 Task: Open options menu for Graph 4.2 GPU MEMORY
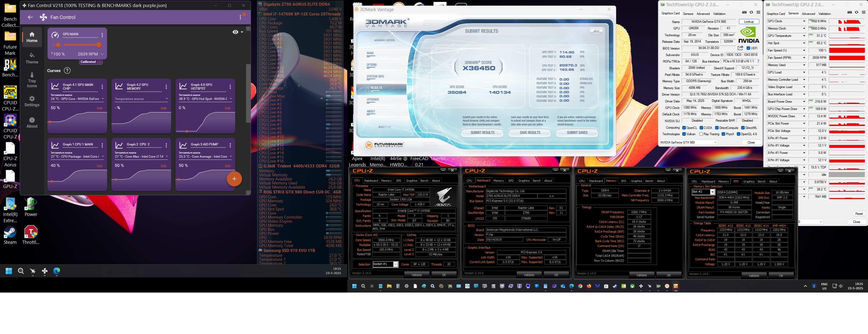(x=166, y=87)
